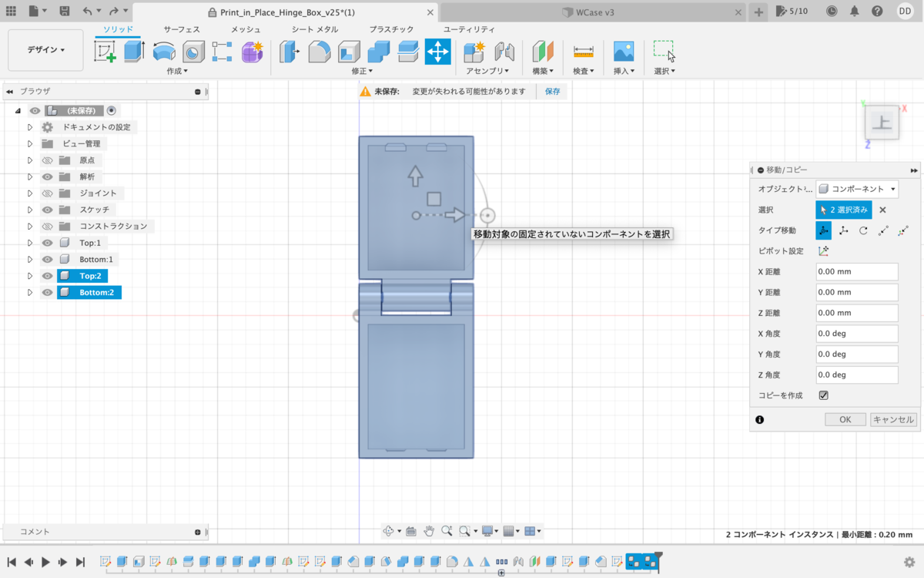Open the コンポーネント object type dropdown

click(857, 189)
